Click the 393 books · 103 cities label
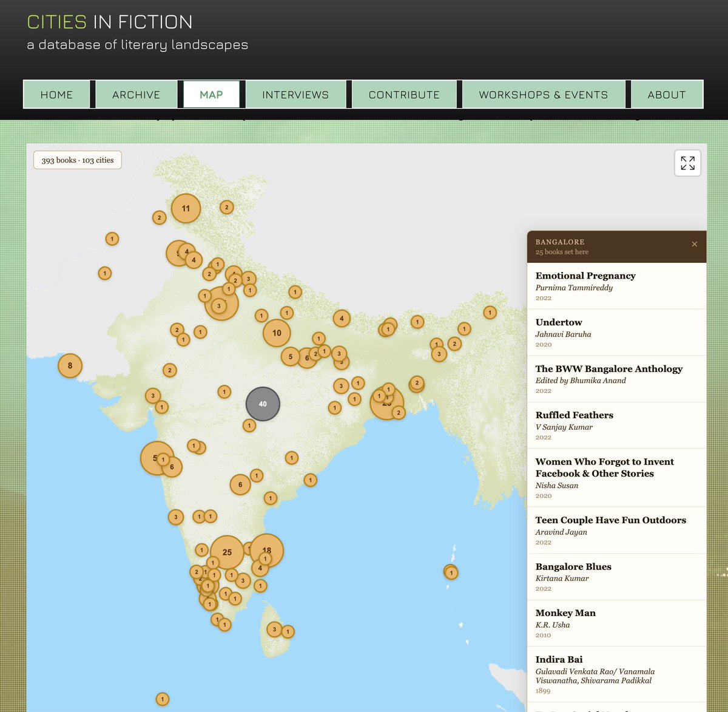The image size is (728, 712). pyautogui.click(x=78, y=160)
